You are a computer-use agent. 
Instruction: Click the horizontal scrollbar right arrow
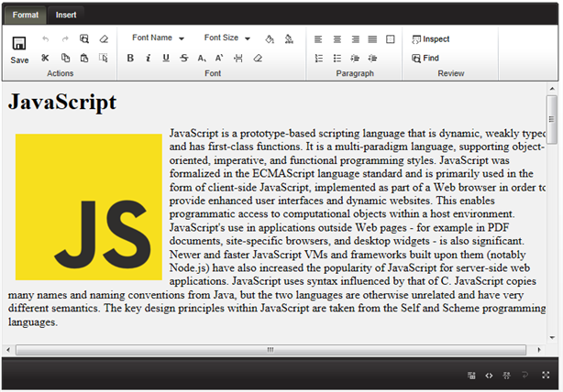(x=539, y=350)
